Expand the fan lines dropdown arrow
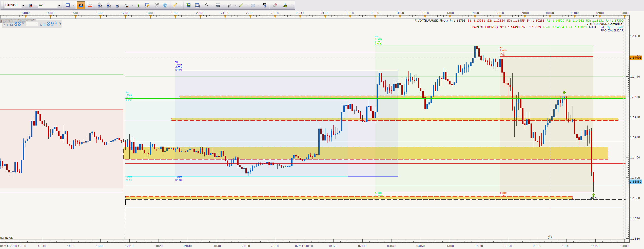 tap(235, 5)
